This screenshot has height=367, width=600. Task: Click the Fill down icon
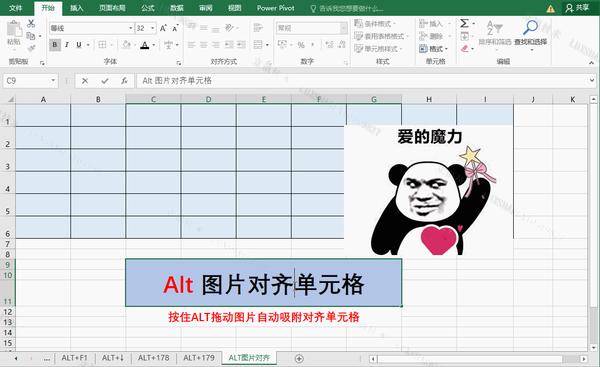click(x=464, y=36)
